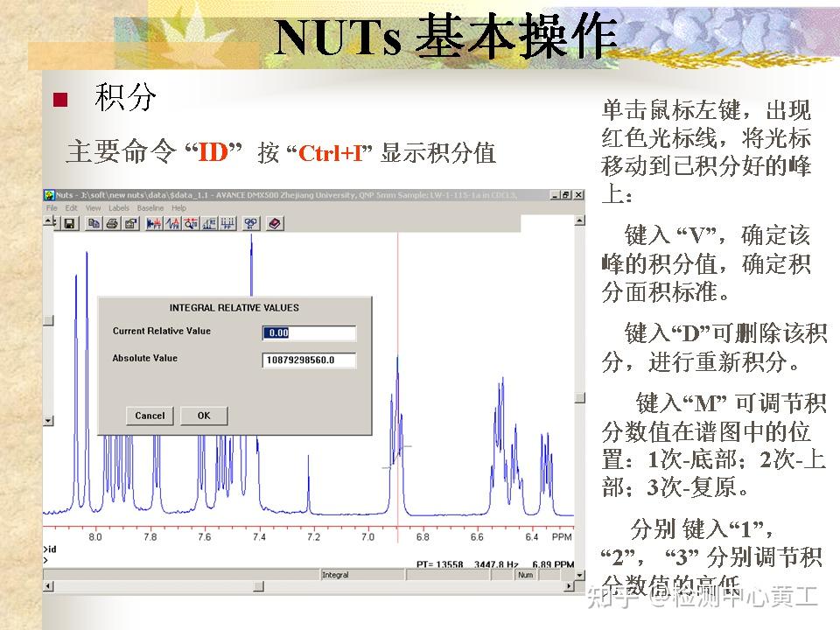Click the zoom expansion toolbar icon
Viewport: 840px width, 630px height.
pyautogui.click(x=192, y=225)
